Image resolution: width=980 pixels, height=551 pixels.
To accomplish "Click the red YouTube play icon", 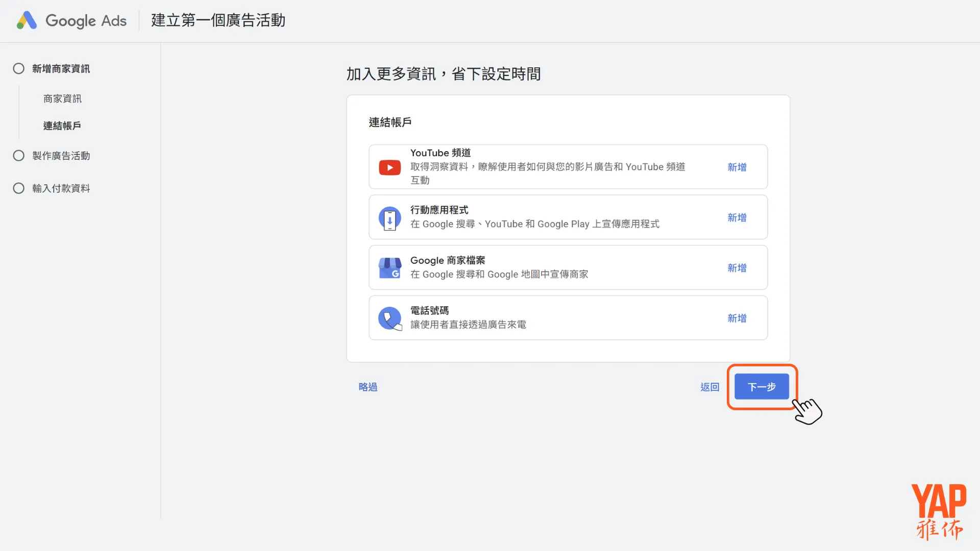I will [x=389, y=167].
